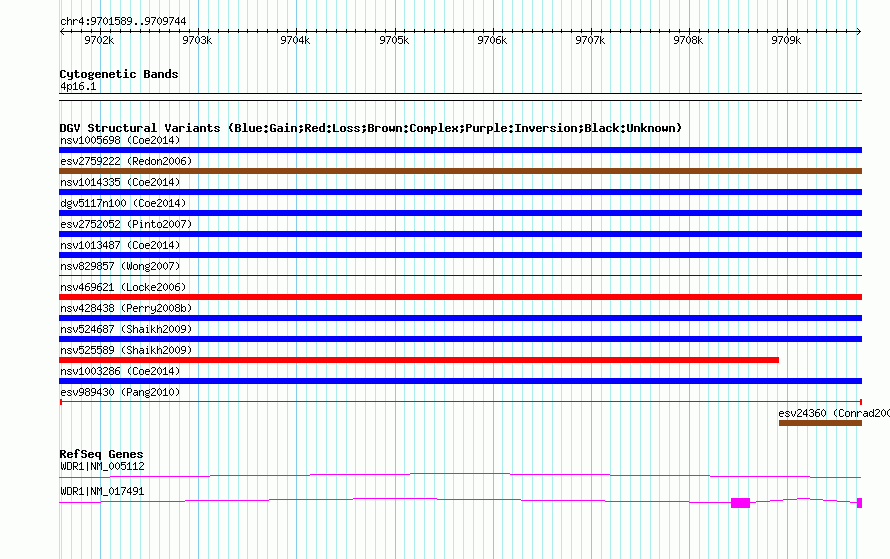
Task: Select the blue nsv1003286 bar
Action: click(460, 381)
